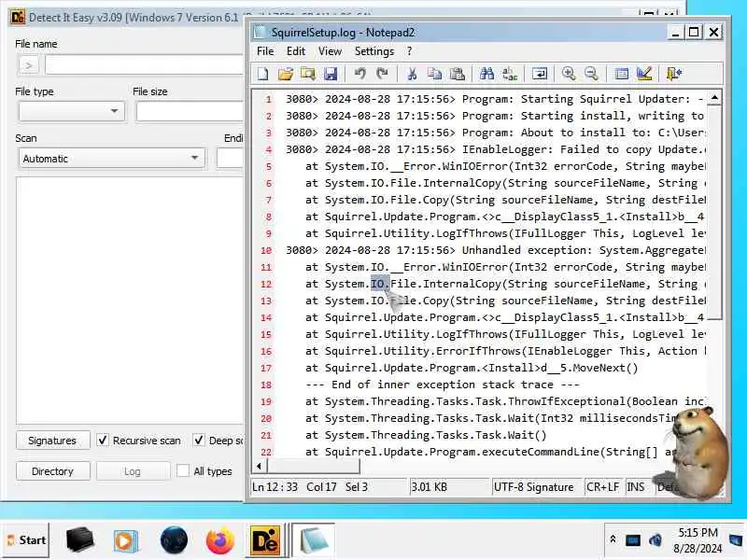
Task: Click 'IEnableLogger' text on line 4
Action: pyautogui.click(x=504, y=149)
